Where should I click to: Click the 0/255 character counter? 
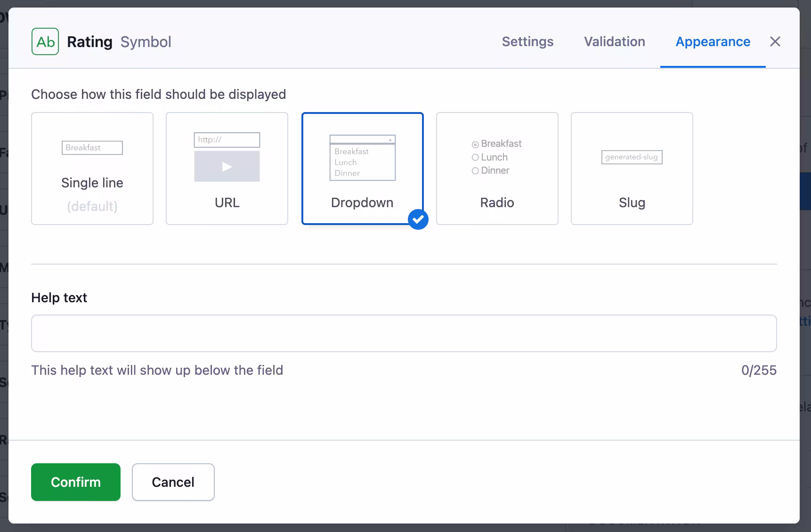(759, 370)
